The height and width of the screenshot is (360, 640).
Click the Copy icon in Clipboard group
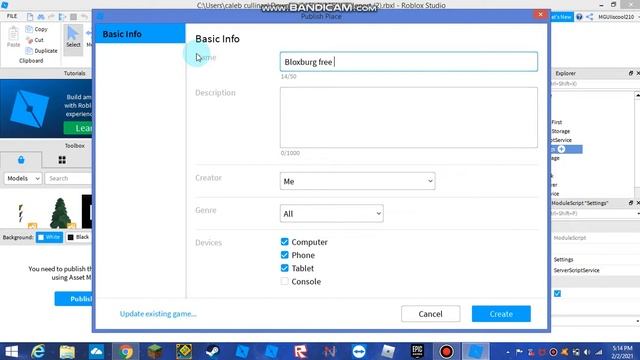click(x=29, y=29)
